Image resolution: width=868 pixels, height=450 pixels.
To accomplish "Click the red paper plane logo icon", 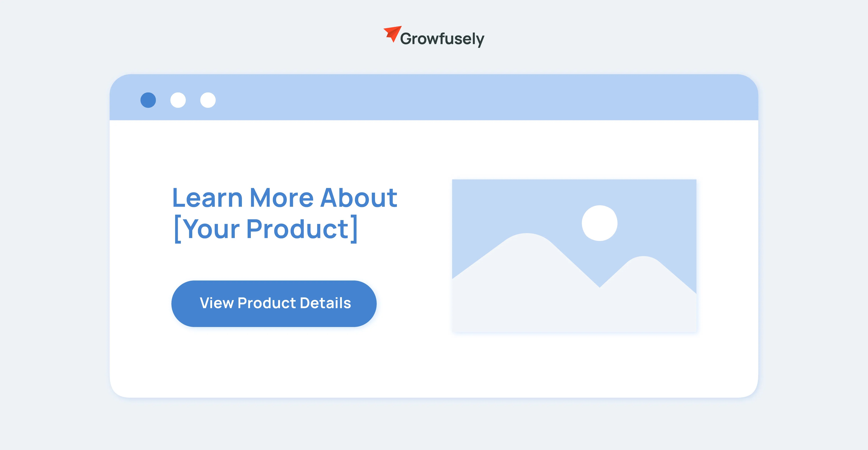I will coord(393,33).
